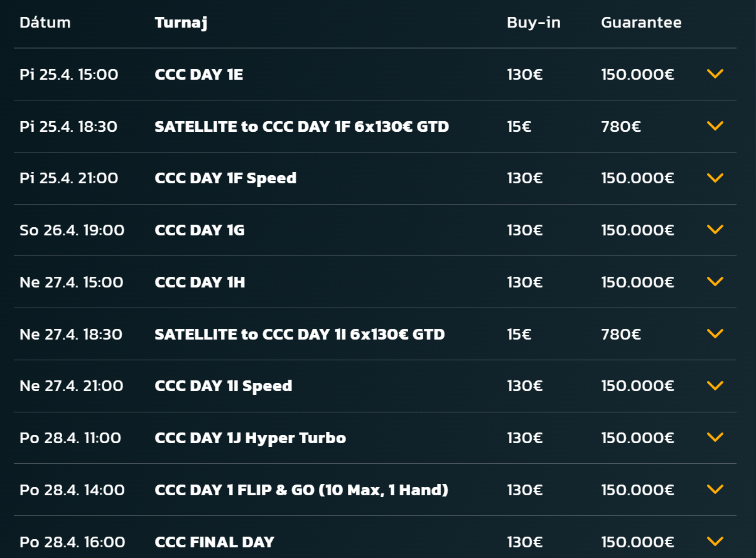The width and height of the screenshot is (756, 558).
Task: Click the Guarantee column header
Action: click(x=641, y=23)
